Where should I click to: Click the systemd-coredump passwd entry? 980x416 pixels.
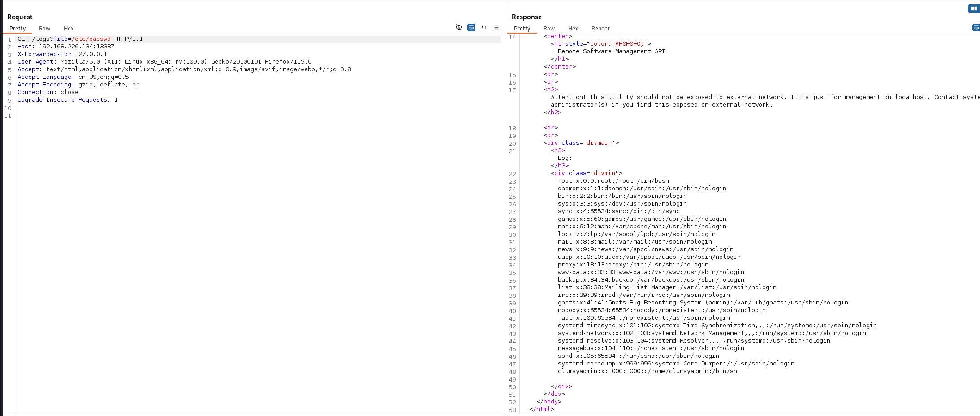tap(676, 364)
